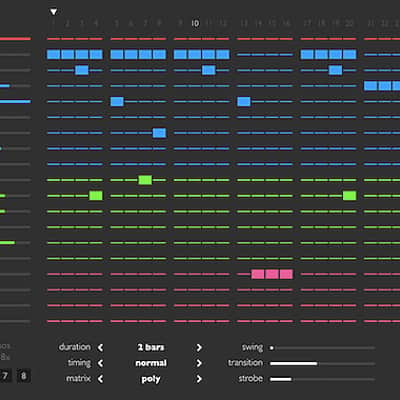
Task: Turn off step 19 in second blue row
Action: point(335,70)
